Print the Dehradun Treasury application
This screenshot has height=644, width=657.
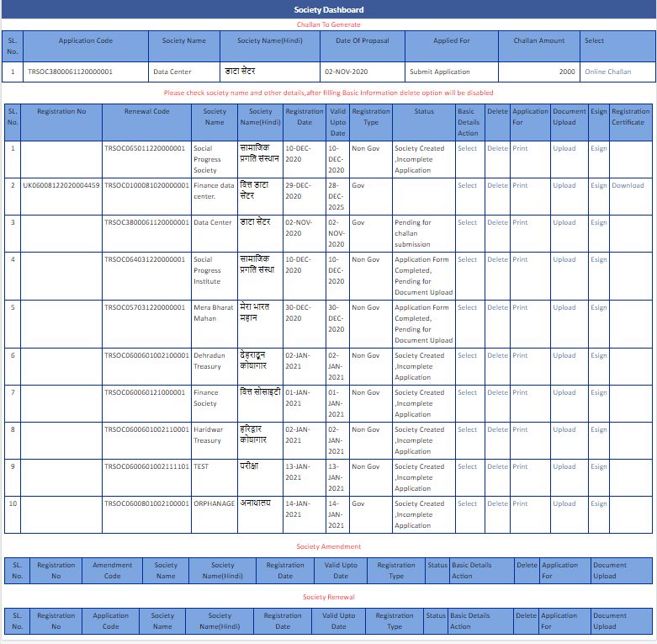click(x=520, y=355)
